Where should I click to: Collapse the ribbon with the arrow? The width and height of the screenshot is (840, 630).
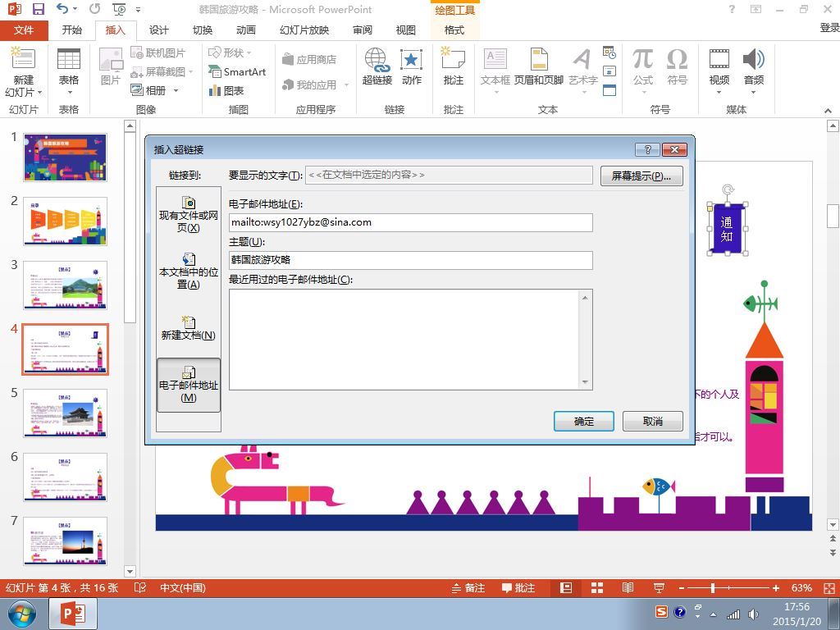[828, 110]
